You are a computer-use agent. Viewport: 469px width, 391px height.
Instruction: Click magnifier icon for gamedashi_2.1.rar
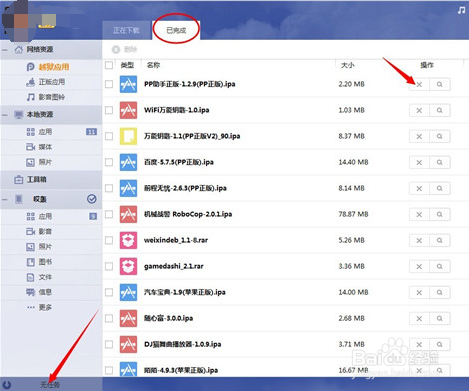click(x=440, y=266)
